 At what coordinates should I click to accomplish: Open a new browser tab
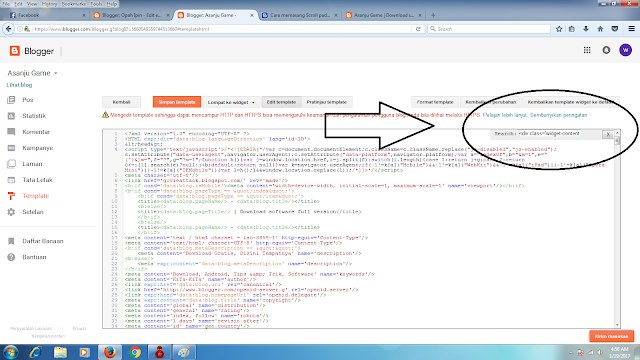[x=433, y=15]
